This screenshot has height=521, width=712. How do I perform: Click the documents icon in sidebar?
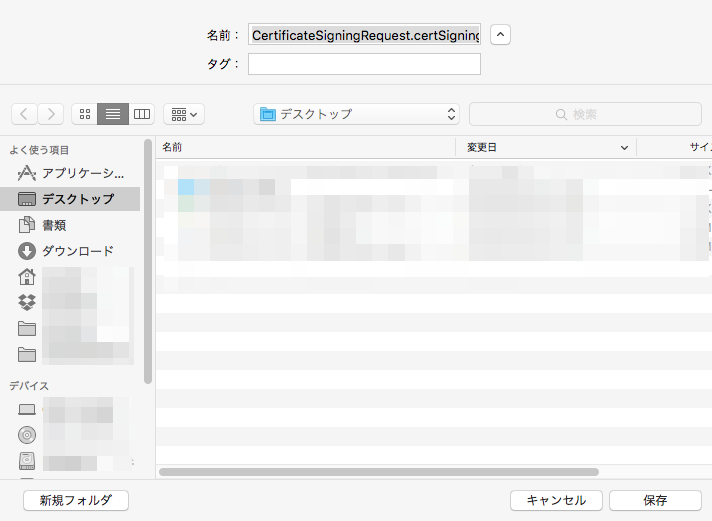[x=27, y=225]
